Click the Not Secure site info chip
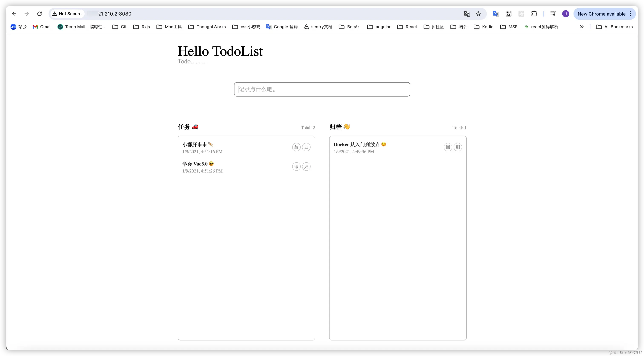The width and height of the screenshot is (644, 356). 67,14
